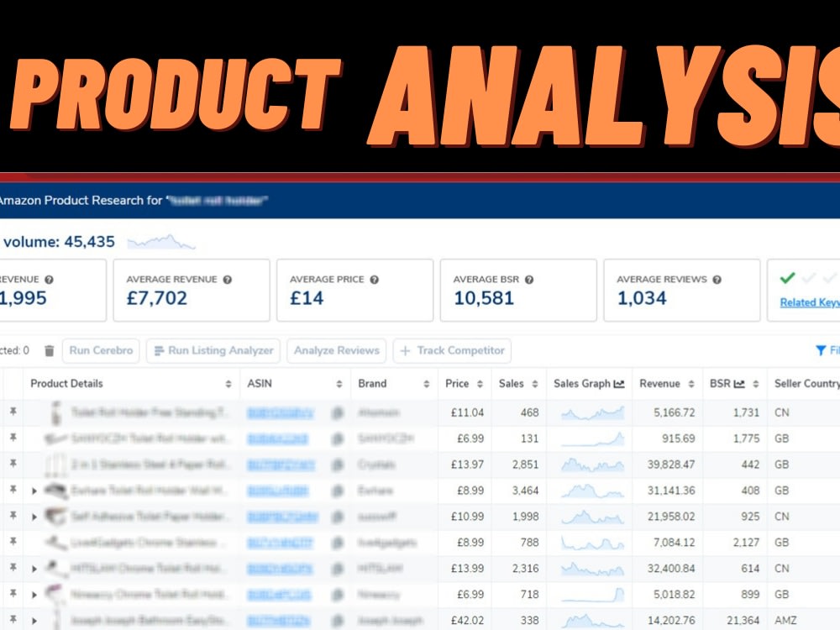Pin the £10.99 product row
The height and width of the screenshot is (630, 840).
point(13,516)
